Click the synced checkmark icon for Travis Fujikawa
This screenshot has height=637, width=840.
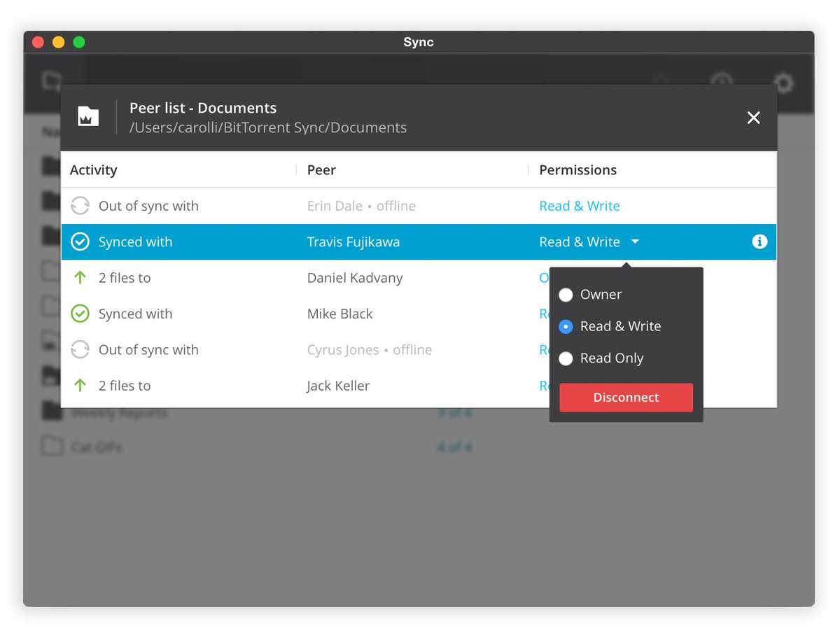[x=80, y=241]
